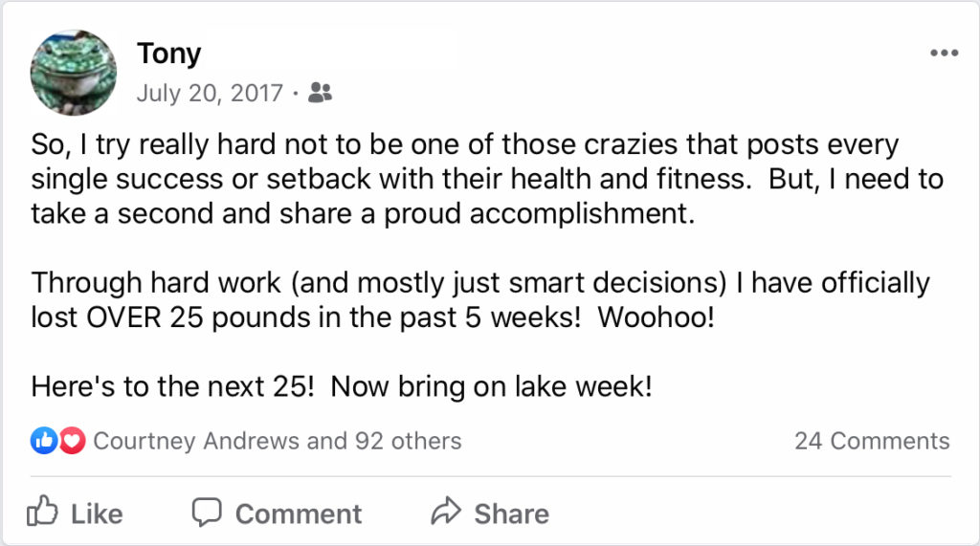
Task: Click the Like text label
Action: [97, 514]
